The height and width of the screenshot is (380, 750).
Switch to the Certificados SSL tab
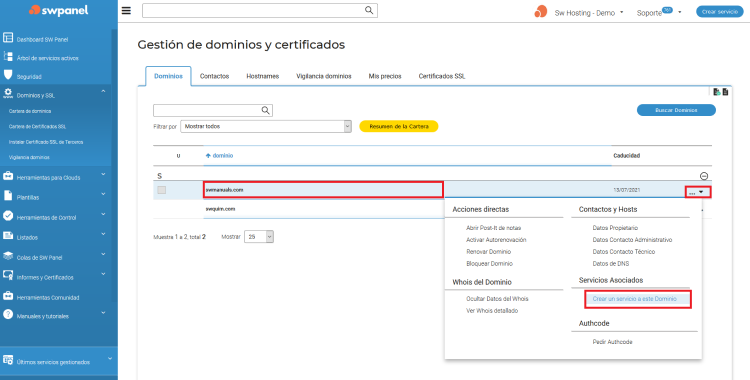click(441, 76)
